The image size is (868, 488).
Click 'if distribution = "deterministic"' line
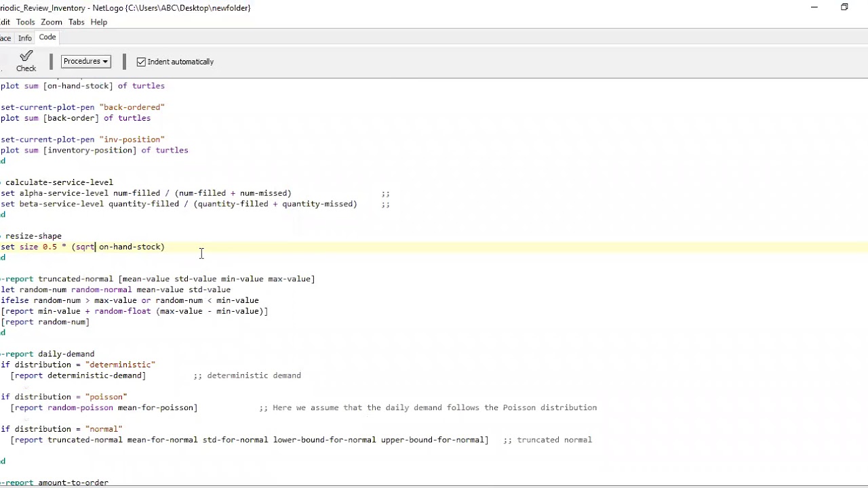[78, 365]
